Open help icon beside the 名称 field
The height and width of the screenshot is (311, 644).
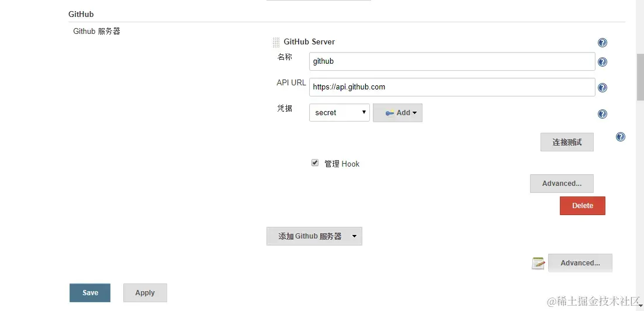pos(602,62)
